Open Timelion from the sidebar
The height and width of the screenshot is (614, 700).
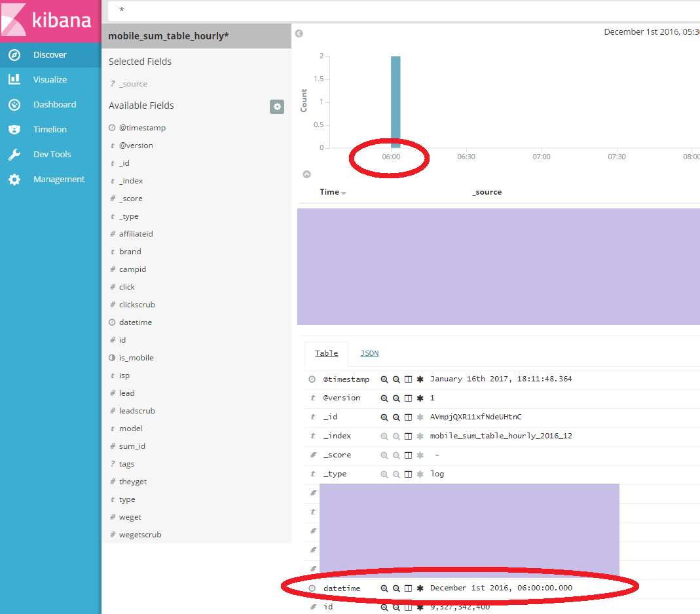(x=50, y=130)
